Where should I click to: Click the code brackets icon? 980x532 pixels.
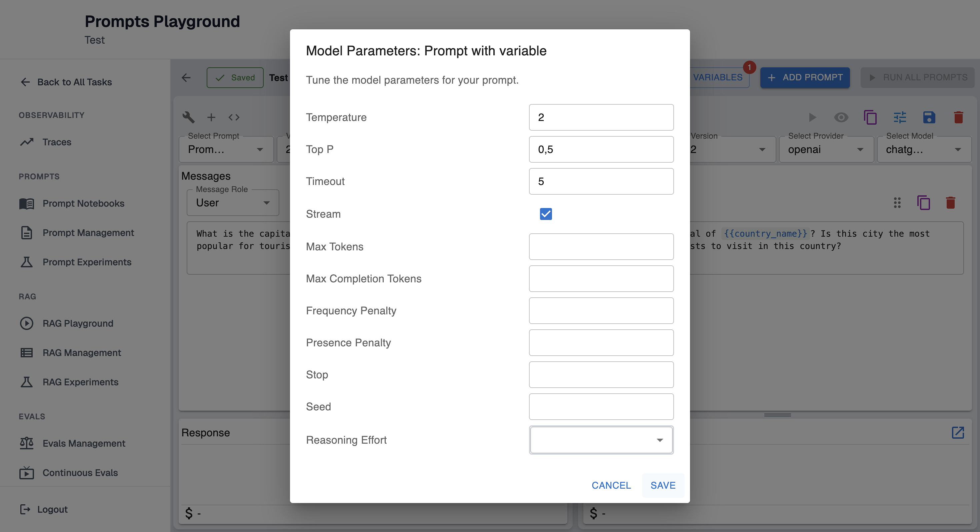tap(234, 117)
